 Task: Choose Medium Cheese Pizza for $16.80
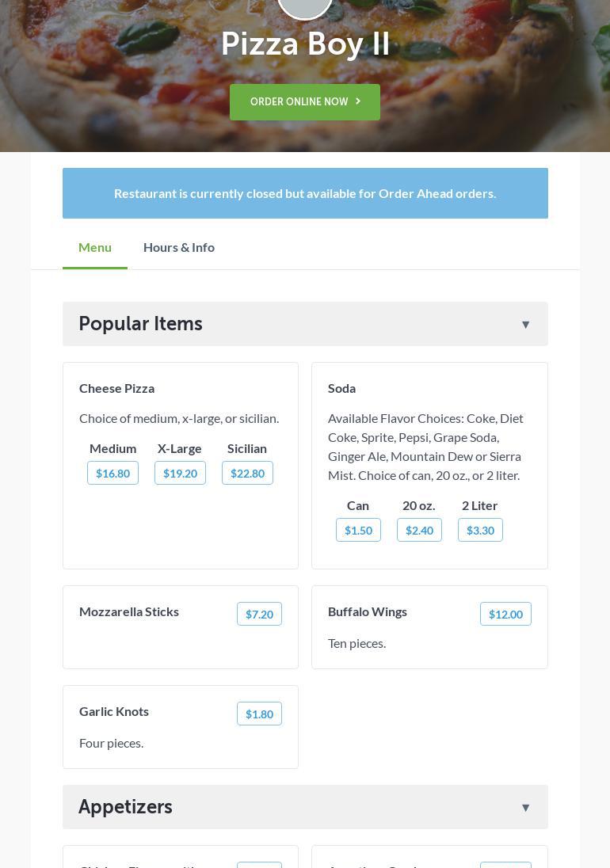112,473
